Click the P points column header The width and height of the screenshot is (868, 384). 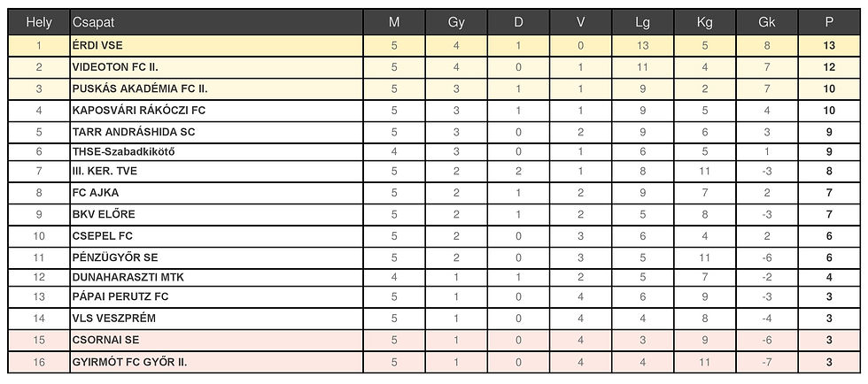(829, 22)
